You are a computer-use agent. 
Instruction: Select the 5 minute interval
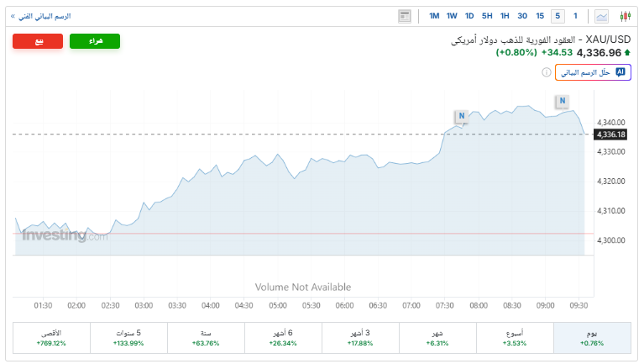[558, 16]
